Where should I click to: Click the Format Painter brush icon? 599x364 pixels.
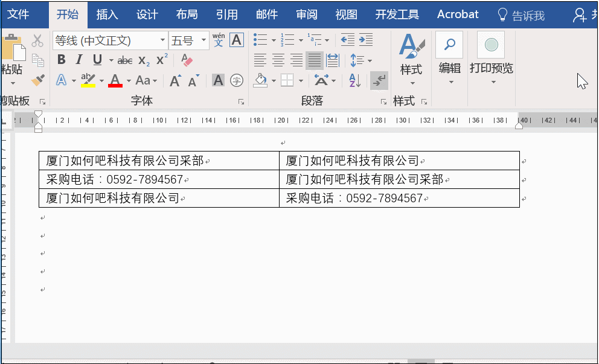click(37, 80)
